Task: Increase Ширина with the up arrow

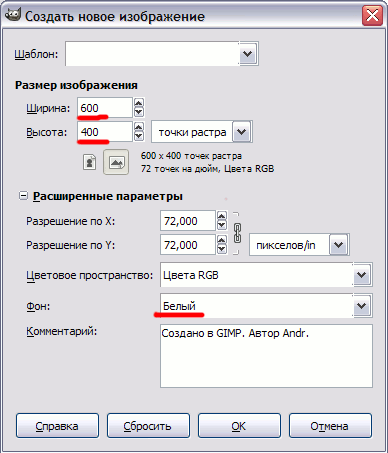Action: (139, 103)
